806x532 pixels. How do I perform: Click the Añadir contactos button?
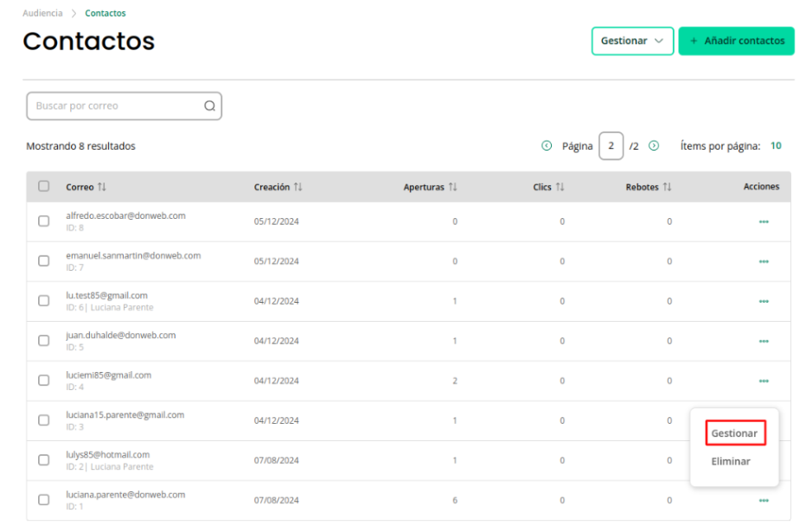point(737,42)
